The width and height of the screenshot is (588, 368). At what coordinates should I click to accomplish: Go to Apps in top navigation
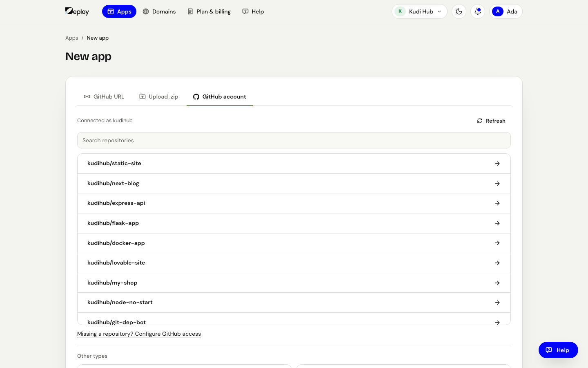tap(119, 11)
